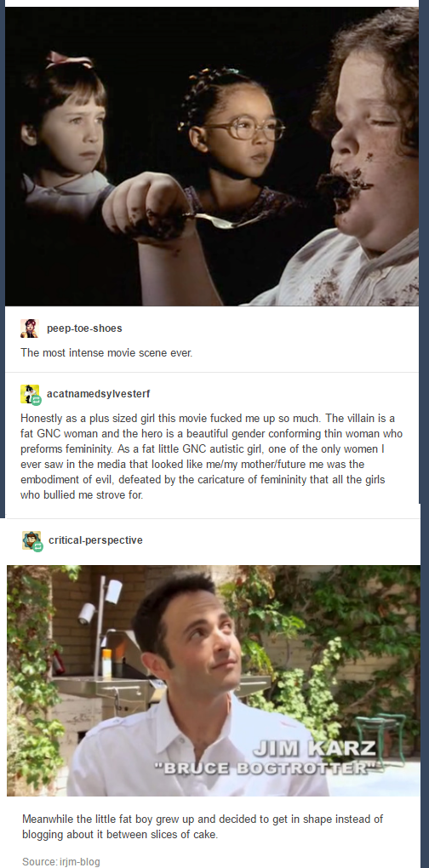The height and width of the screenshot is (868, 429).
Task: Open the cake-eating movie scene image
Action: coord(211,156)
